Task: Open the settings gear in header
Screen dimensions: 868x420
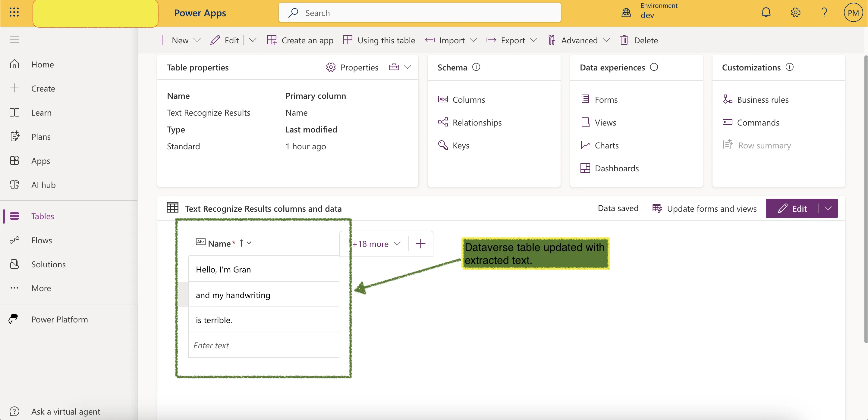Action: tap(795, 12)
